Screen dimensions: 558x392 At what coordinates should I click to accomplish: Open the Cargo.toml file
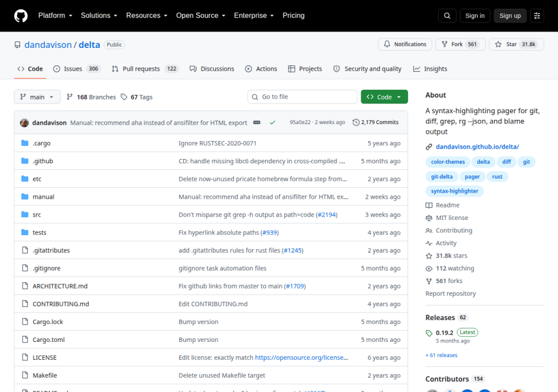48,340
